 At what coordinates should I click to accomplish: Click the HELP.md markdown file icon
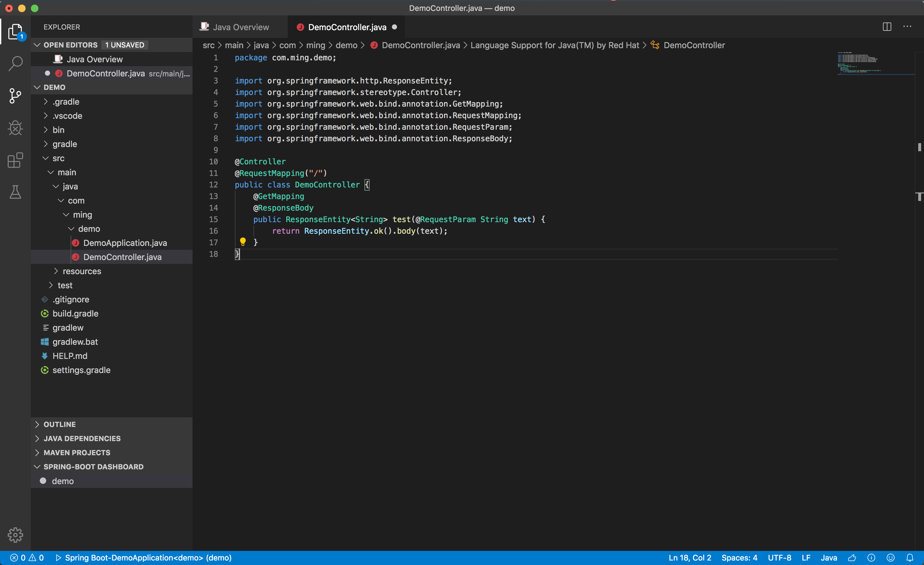point(45,356)
